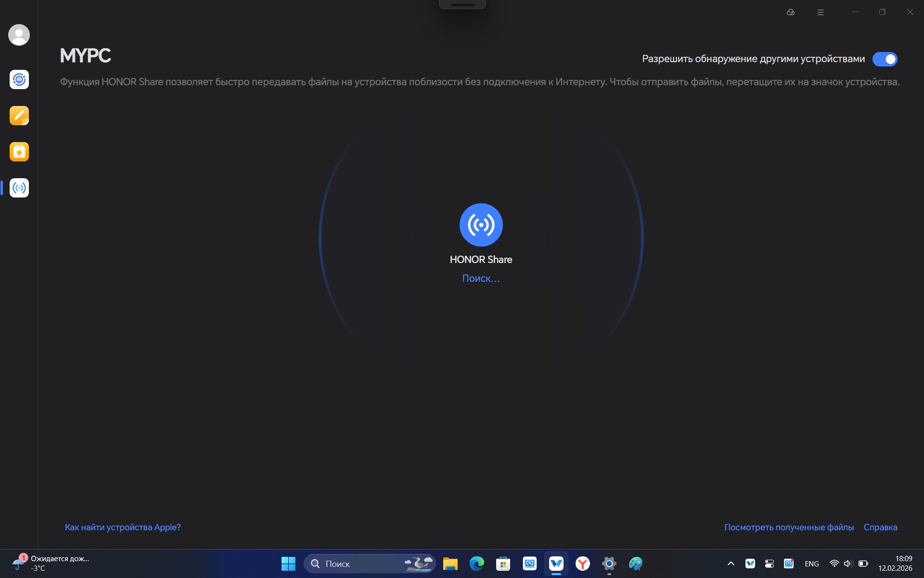Launch Microsoft Edge from the taskbar
This screenshot has width=924, height=578.
(x=477, y=564)
